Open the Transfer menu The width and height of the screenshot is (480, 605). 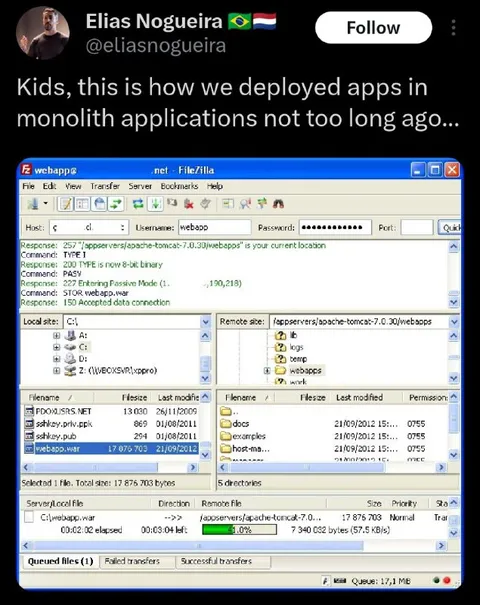(x=105, y=186)
